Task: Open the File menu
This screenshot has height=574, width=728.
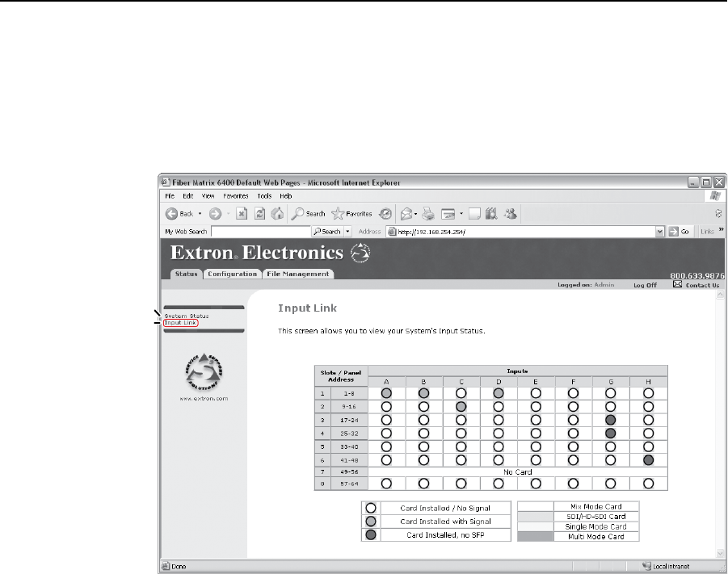Action: coord(170,196)
